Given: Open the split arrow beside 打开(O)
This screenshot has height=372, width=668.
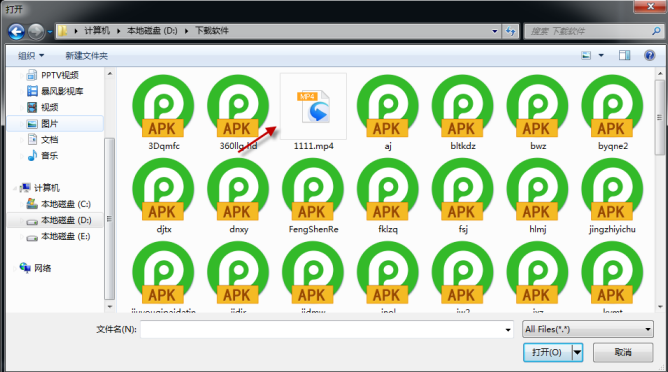Looking at the screenshot, I should 577,352.
